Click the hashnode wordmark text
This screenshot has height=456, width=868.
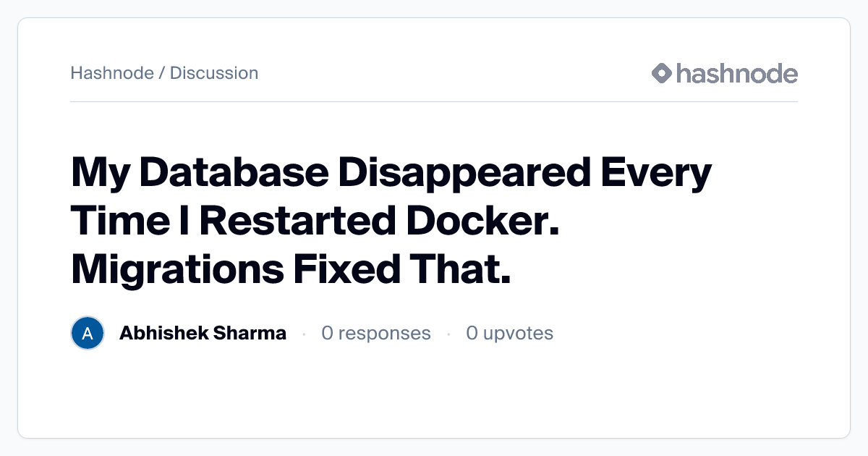736,73
